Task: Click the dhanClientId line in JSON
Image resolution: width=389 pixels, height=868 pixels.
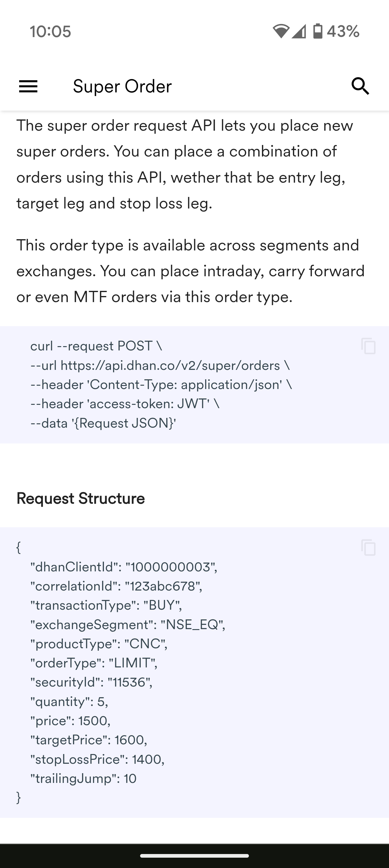Action: [124, 567]
